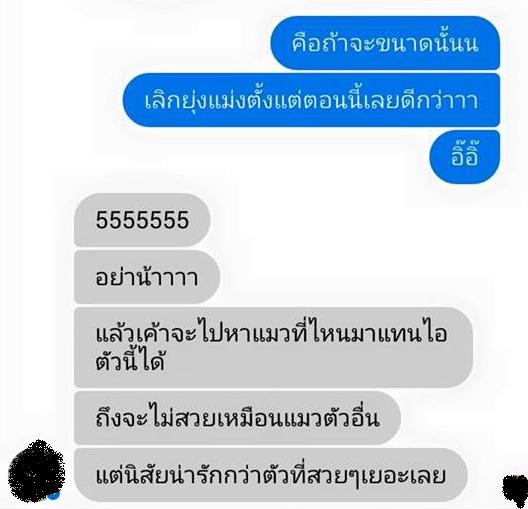Select the blue 'คือถ้าจะขนาดนั้นน' message bubble
528x509 pixels.
(x=385, y=43)
